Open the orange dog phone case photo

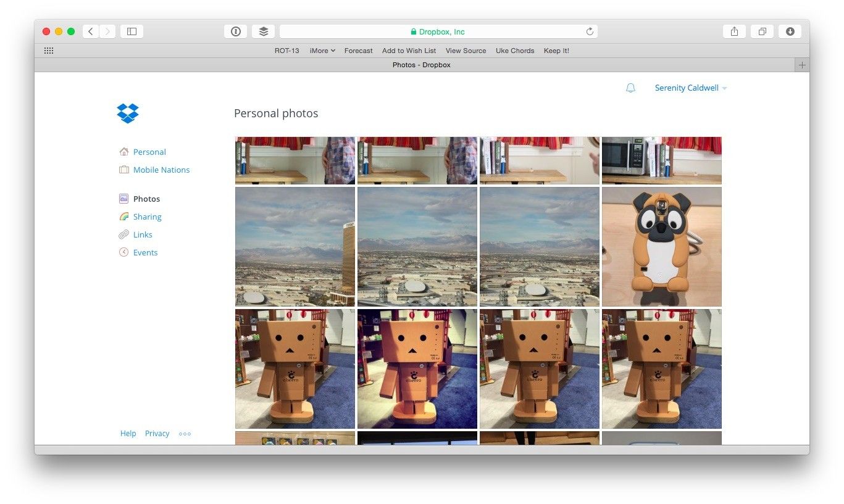pos(661,247)
